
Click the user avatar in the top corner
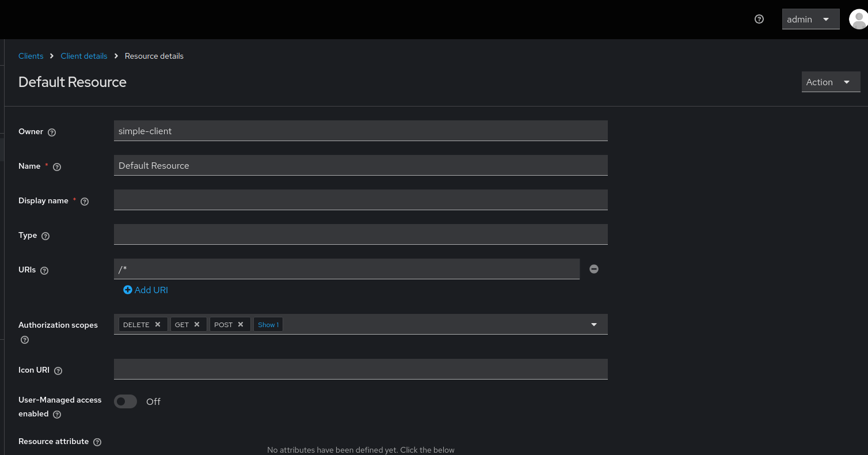(859, 18)
